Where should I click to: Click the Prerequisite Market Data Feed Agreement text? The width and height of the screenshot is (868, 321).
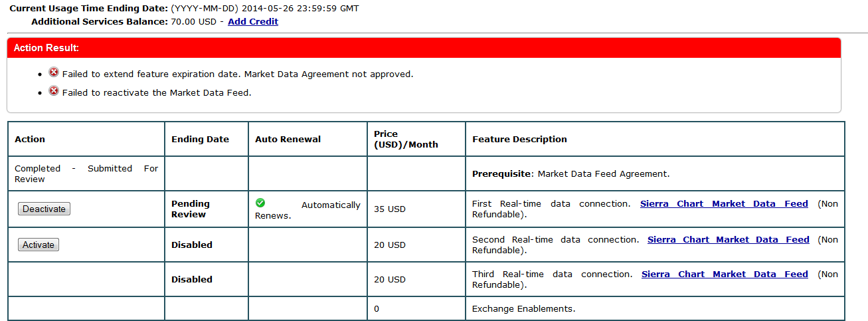click(x=570, y=174)
